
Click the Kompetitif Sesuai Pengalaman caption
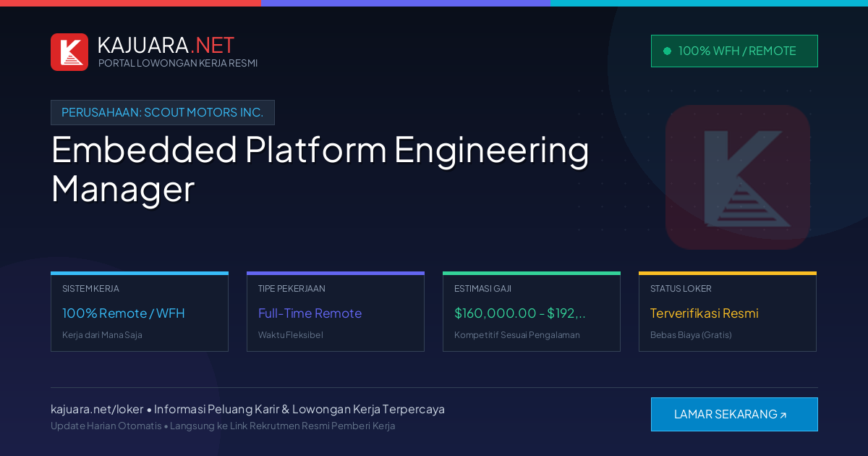tap(517, 335)
